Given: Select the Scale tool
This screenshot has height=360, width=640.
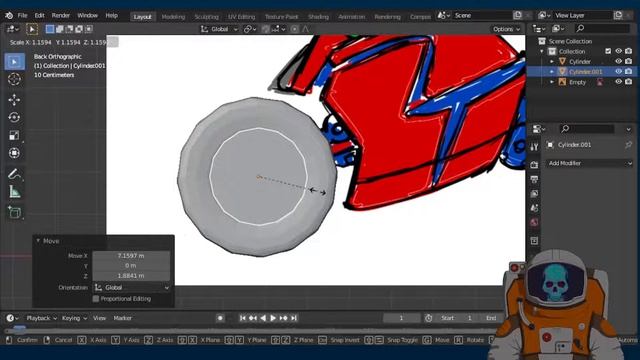Looking at the screenshot, I should click(14, 136).
